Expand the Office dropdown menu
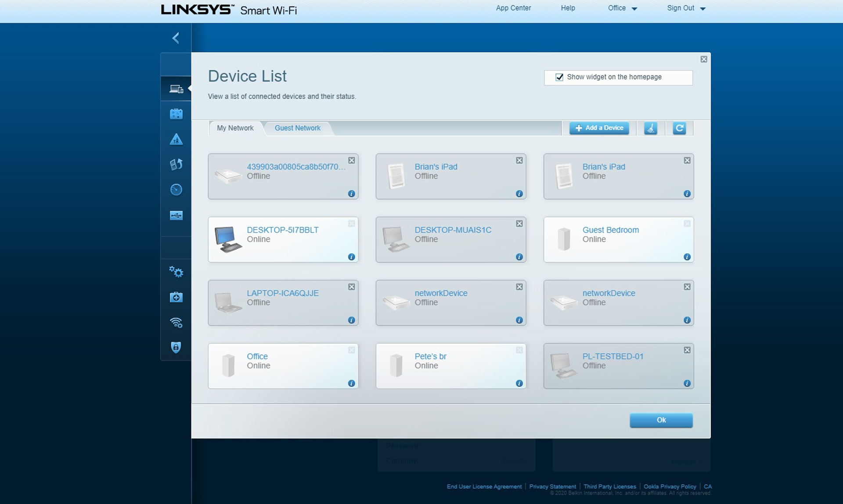Screen dimensions: 843x504 tap(624, 8)
